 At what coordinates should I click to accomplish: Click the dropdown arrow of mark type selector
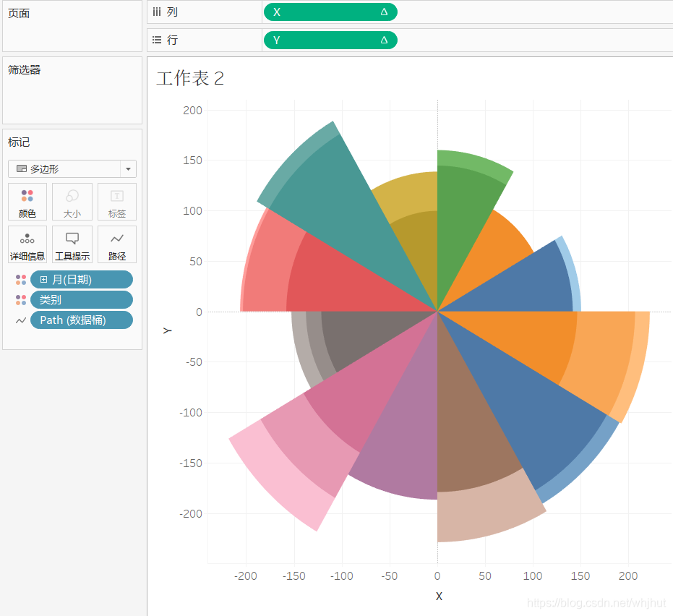pyautogui.click(x=128, y=168)
